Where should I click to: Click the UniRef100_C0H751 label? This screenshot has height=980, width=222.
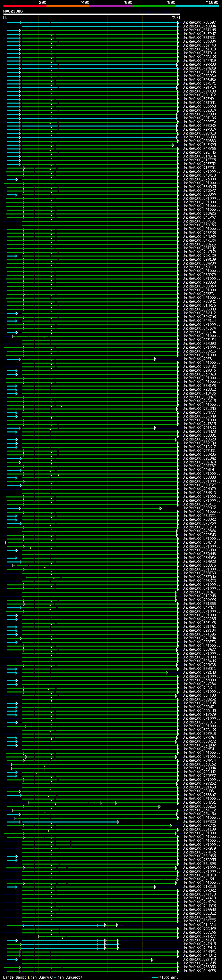pyautogui.click(x=199, y=802)
